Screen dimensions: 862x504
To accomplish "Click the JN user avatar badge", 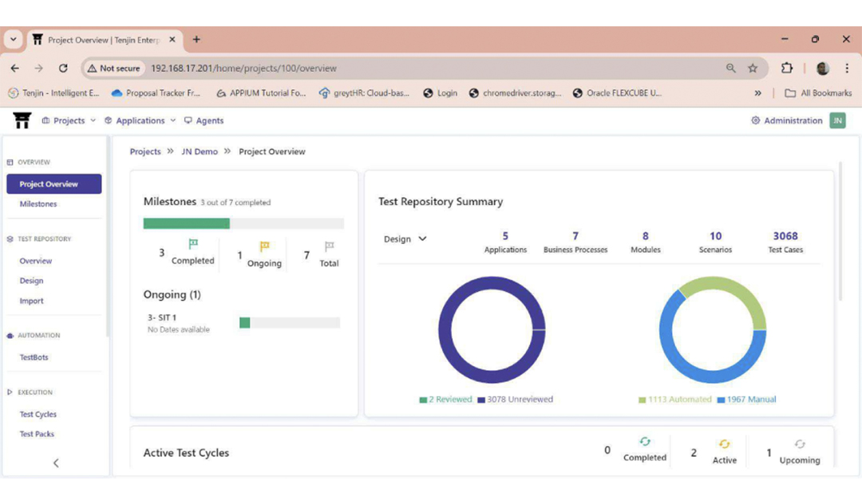I will [838, 120].
